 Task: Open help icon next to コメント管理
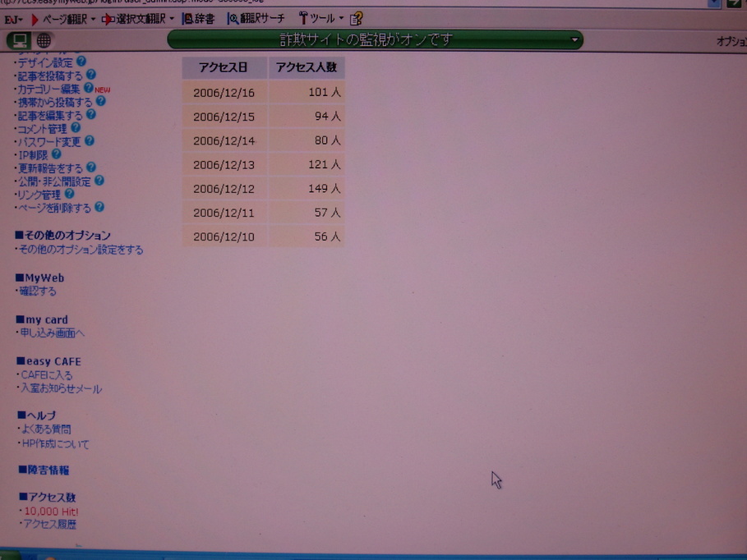tap(76, 128)
